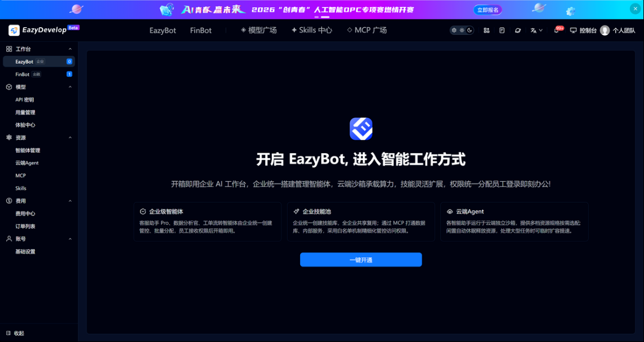
Task: Collapse the 模型 sidebar section
Action: (x=70, y=87)
